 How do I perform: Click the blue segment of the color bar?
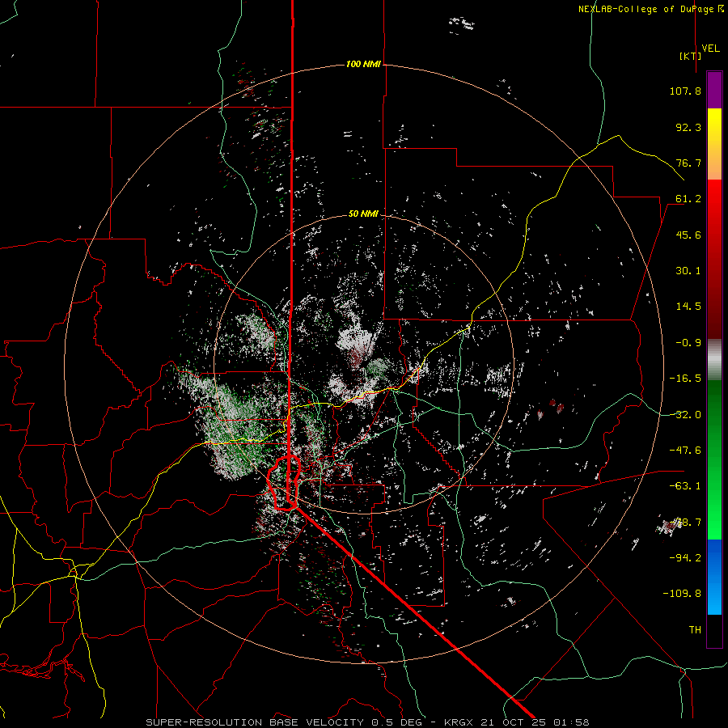pyautogui.click(x=714, y=577)
